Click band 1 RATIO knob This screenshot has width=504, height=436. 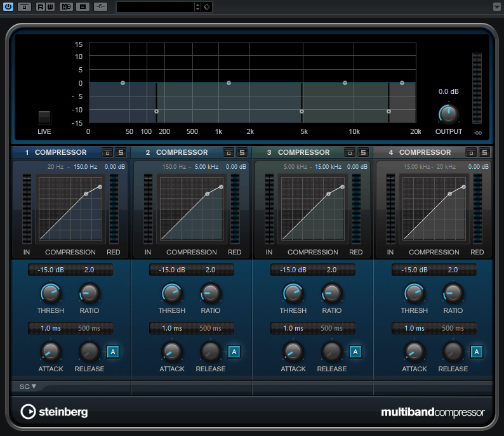[90, 293]
